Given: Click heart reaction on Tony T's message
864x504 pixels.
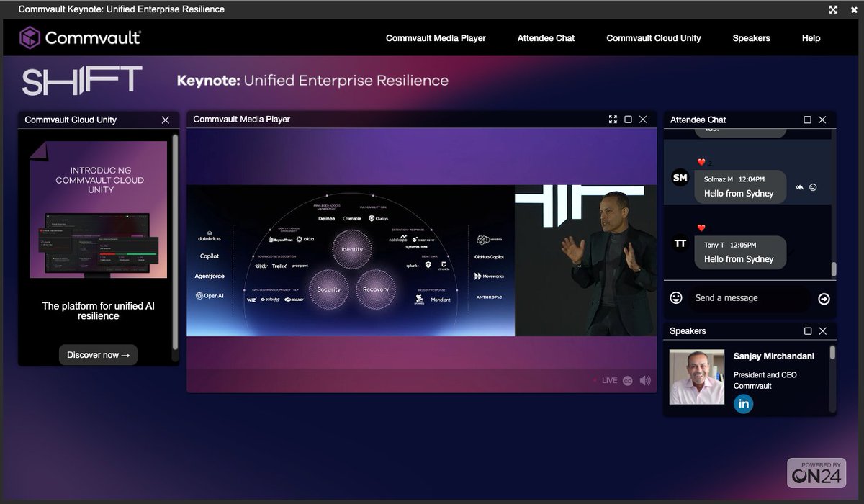Looking at the screenshot, I should click(x=701, y=228).
